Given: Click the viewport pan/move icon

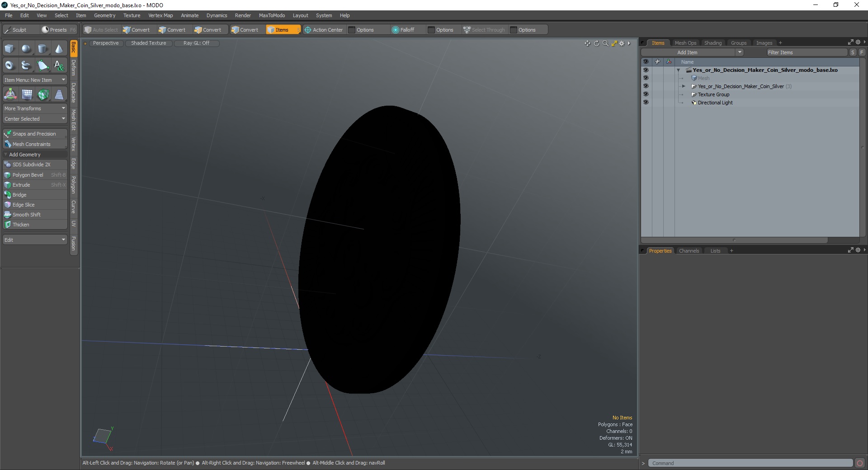Looking at the screenshot, I should pyautogui.click(x=587, y=43).
